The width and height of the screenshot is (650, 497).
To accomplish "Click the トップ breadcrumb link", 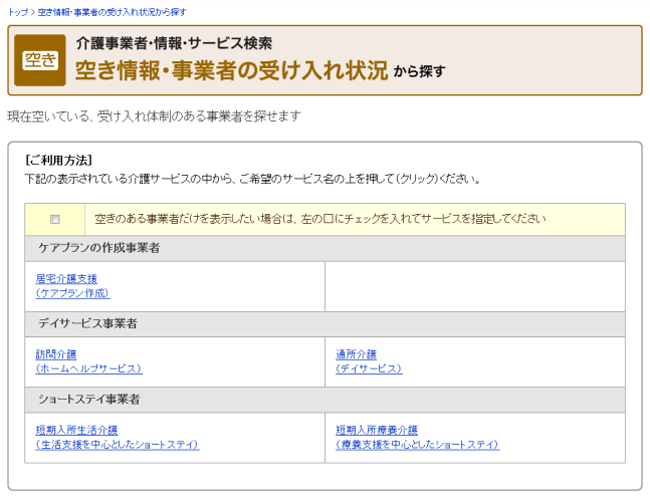I will [x=17, y=12].
